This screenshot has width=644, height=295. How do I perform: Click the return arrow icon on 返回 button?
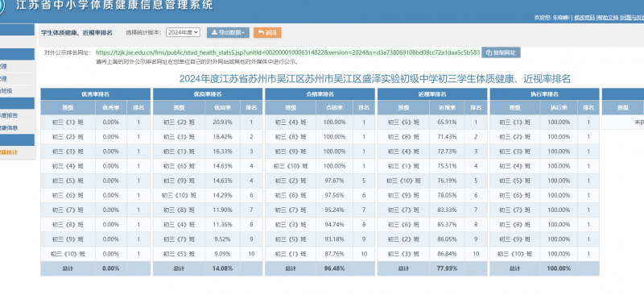click(x=261, y=32)
